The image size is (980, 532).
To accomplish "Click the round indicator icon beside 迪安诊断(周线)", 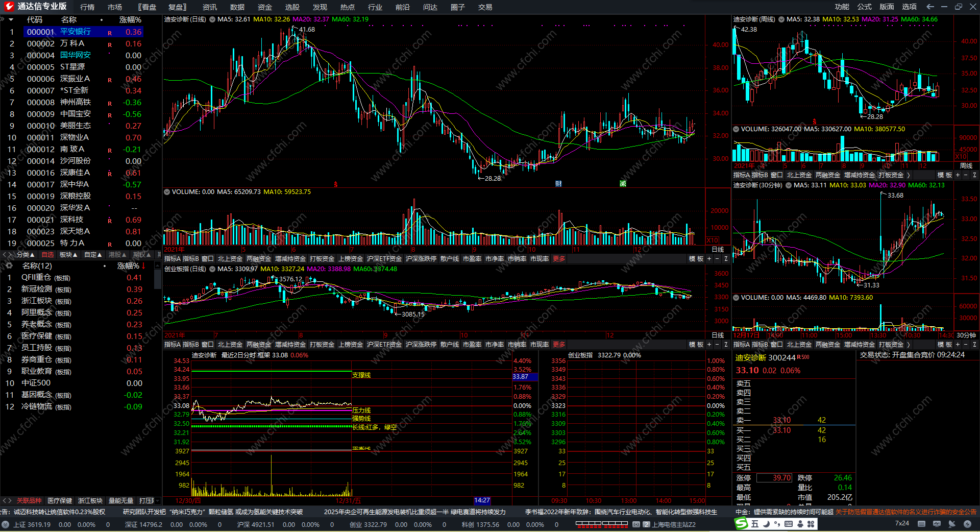I will coord(781,19).
